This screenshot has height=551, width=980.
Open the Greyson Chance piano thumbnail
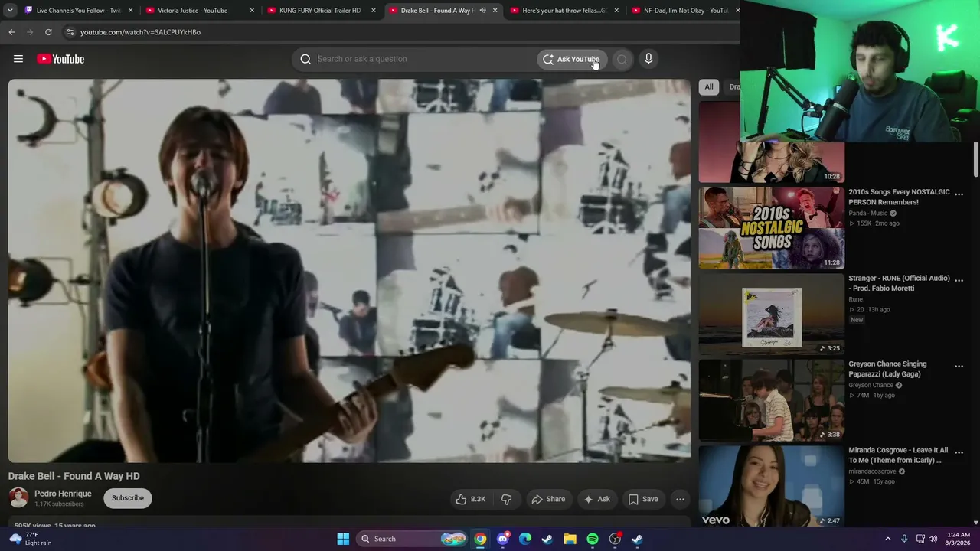(771, 400)
